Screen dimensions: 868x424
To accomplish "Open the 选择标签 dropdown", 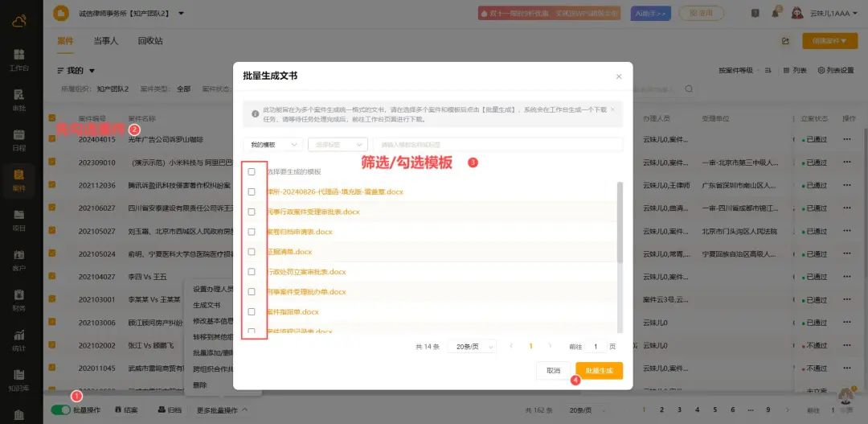I will pyautogui.click(x=336, y=145).
